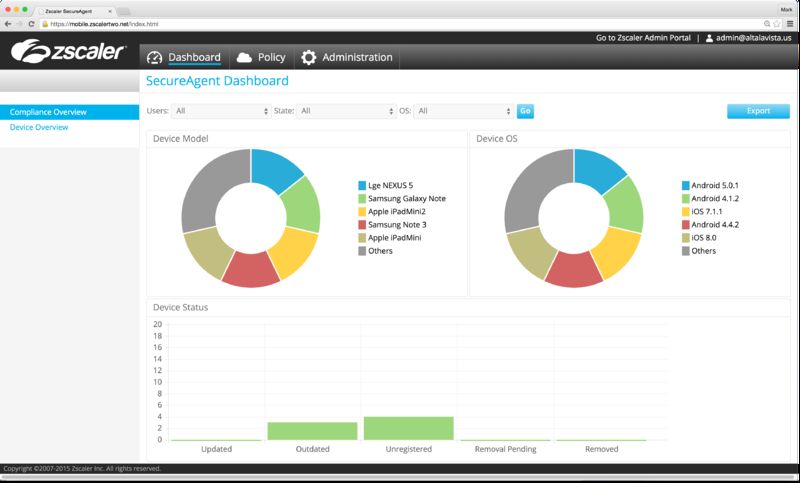Click the Unregistered bar in Device Status
Viewport: 800px width, 483px height.
[409, 428]
